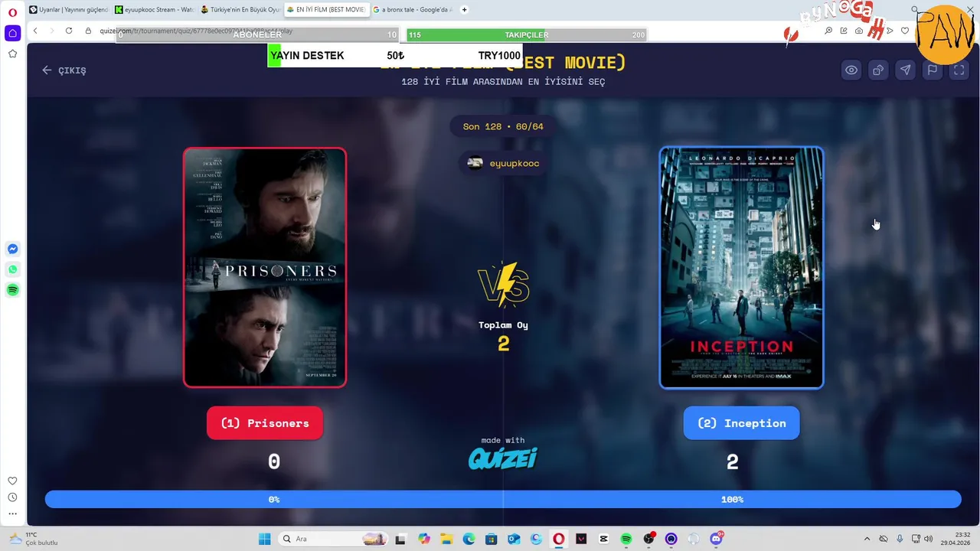Open Spotify in Opera sidebar

pos(12,290)
